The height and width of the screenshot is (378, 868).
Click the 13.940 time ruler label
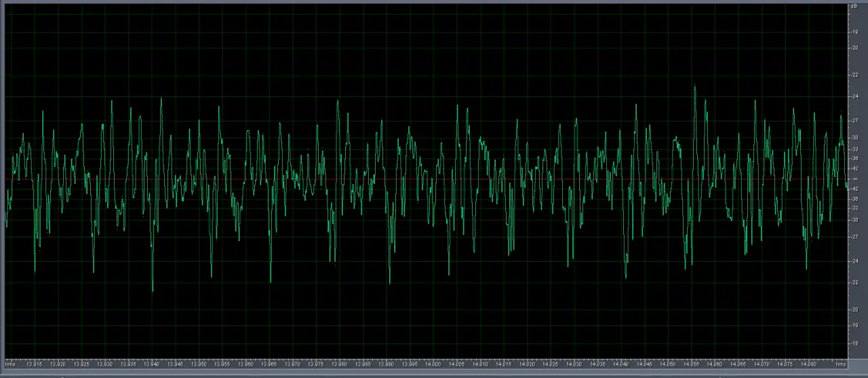(x=152, y=364)
